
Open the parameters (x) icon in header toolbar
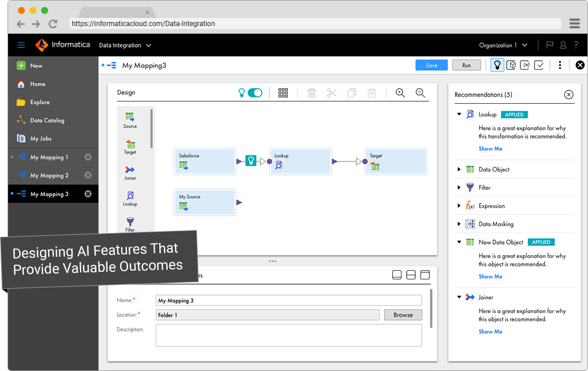tap(525, 66)
